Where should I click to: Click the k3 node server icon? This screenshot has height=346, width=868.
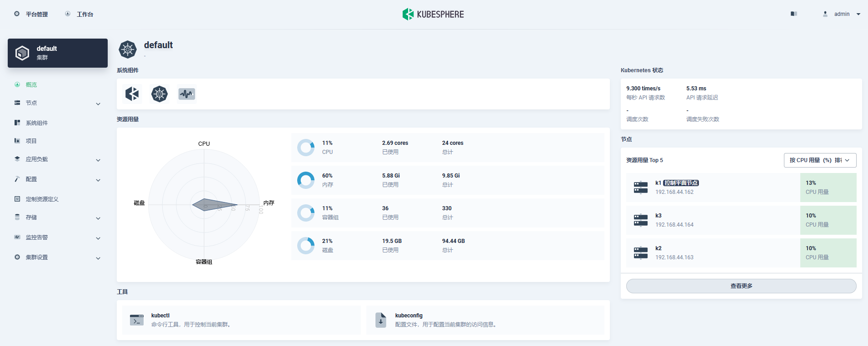[x=641, y=220]
